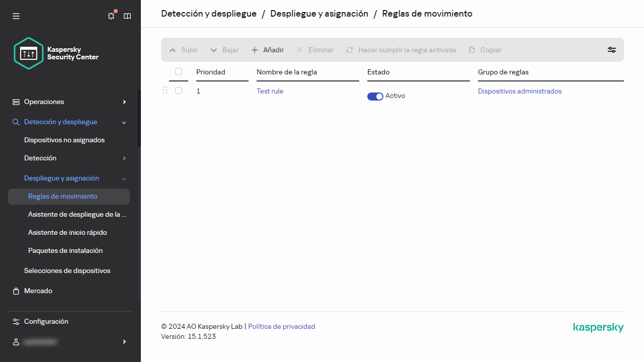The height and width of the screenshot is (362, 644).
Task: Open the Política de privacidad link
Action: (282, 327)
